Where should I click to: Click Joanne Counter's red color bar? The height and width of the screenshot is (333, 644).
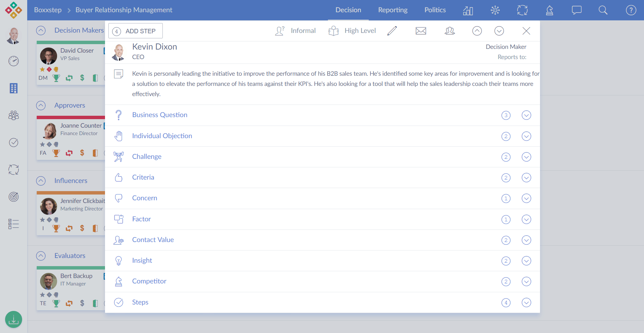click(x=71, y=117)
